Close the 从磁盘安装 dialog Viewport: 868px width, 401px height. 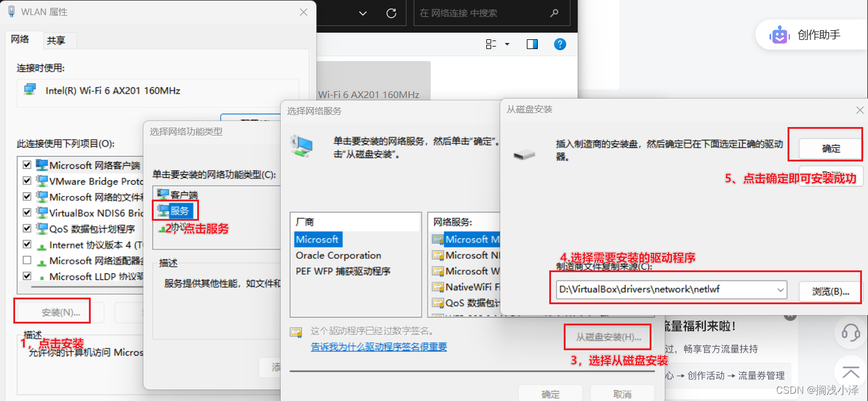click(x=860, y=109)
